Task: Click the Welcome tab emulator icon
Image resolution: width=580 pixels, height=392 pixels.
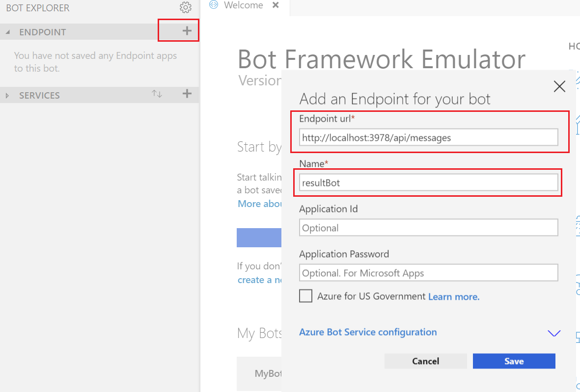Action: [214, 5]
